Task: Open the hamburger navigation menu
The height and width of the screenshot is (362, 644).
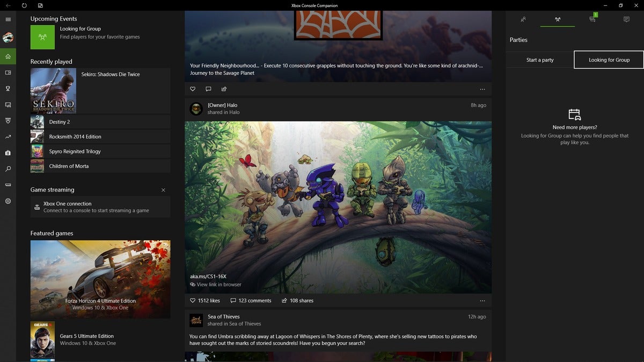Action: (x=8, y=19)
